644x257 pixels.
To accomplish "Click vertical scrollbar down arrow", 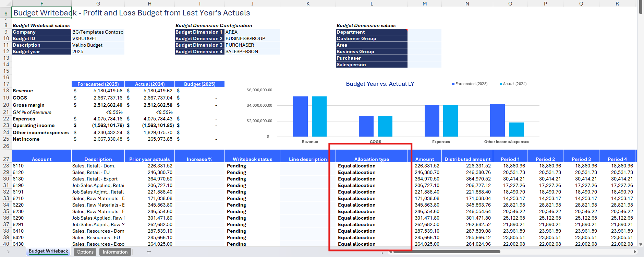I will [x=641, y=244].
